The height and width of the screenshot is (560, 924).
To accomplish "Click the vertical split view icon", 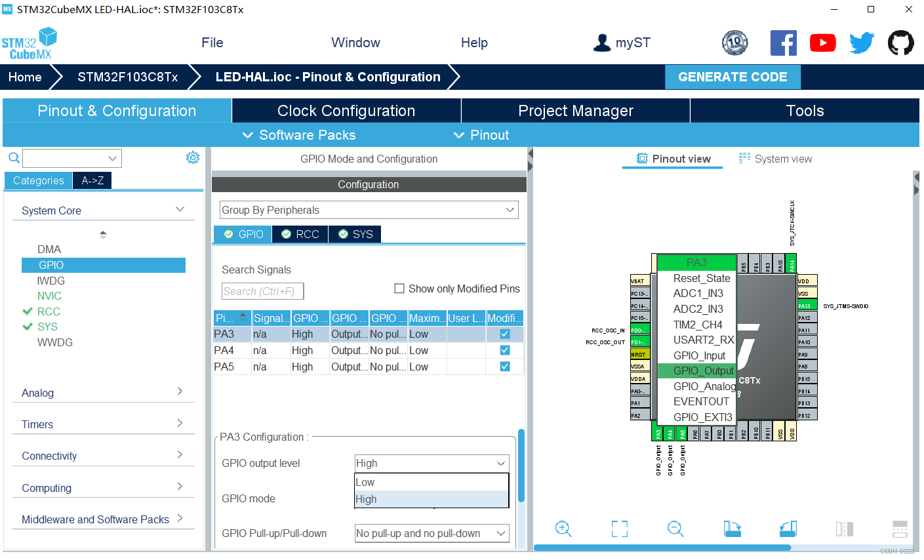I will tap(845, 529).
